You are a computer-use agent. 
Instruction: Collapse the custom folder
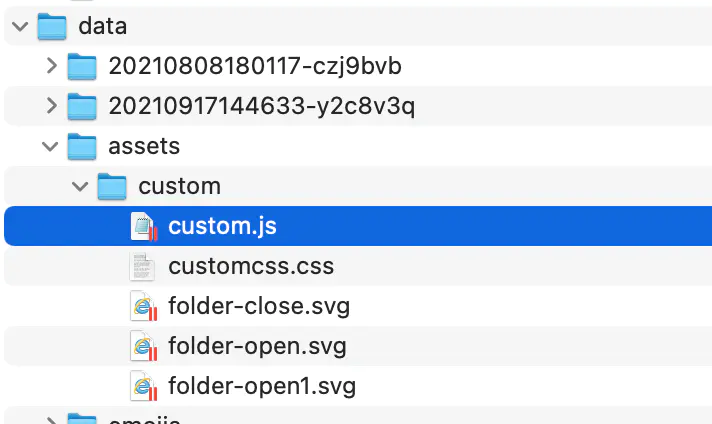(81, 186)
